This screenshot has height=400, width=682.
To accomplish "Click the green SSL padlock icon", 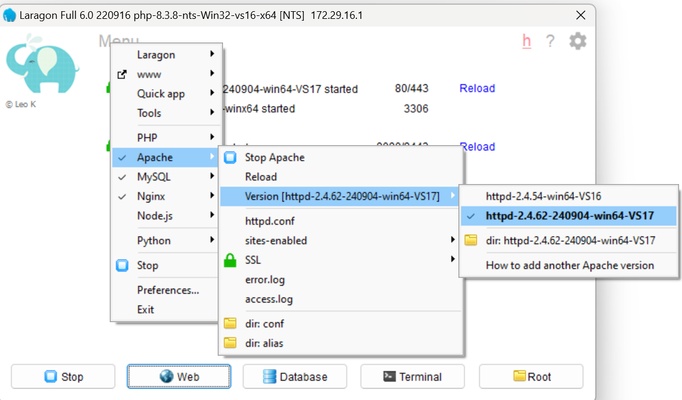I will [x=230, y=260].
